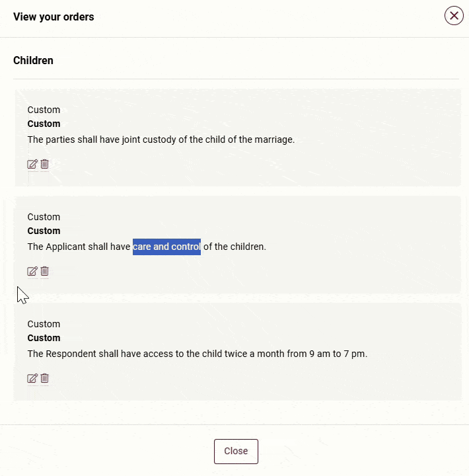Select the Children section heading
Viewport: 469px width, 476px height.
(33, 61)
